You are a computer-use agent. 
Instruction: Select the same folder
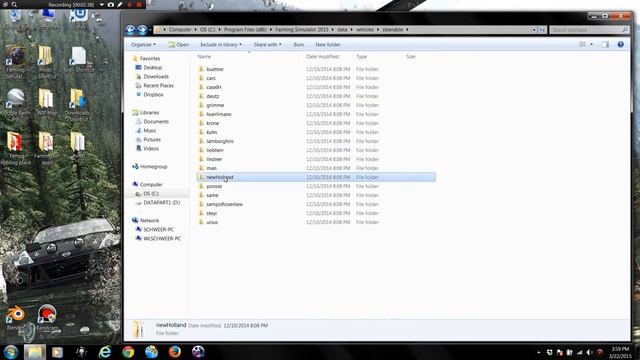click(x=212, y=195)
